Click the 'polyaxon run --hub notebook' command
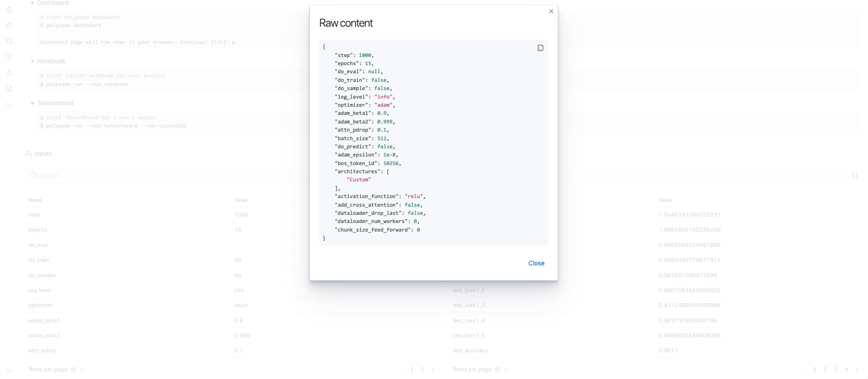868x379 pixels. click(87, 84)
